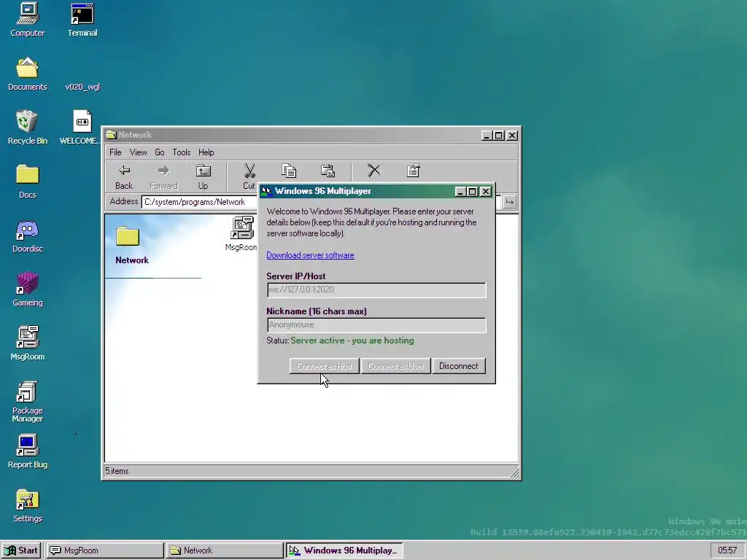Click the yellow Network folder icon in the sidebar
The image size is (747, 560).
coord(128,236)
